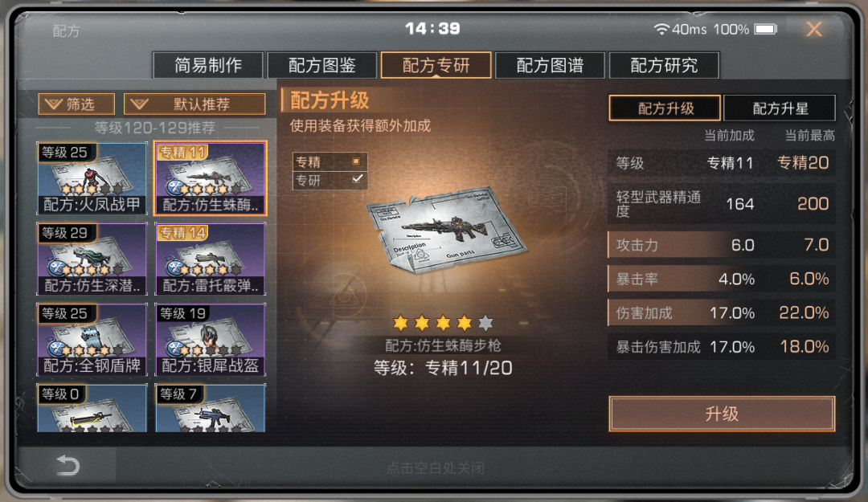
Task: Toggle the 专研 checked checkbox
Action: (x=357, y=179)
